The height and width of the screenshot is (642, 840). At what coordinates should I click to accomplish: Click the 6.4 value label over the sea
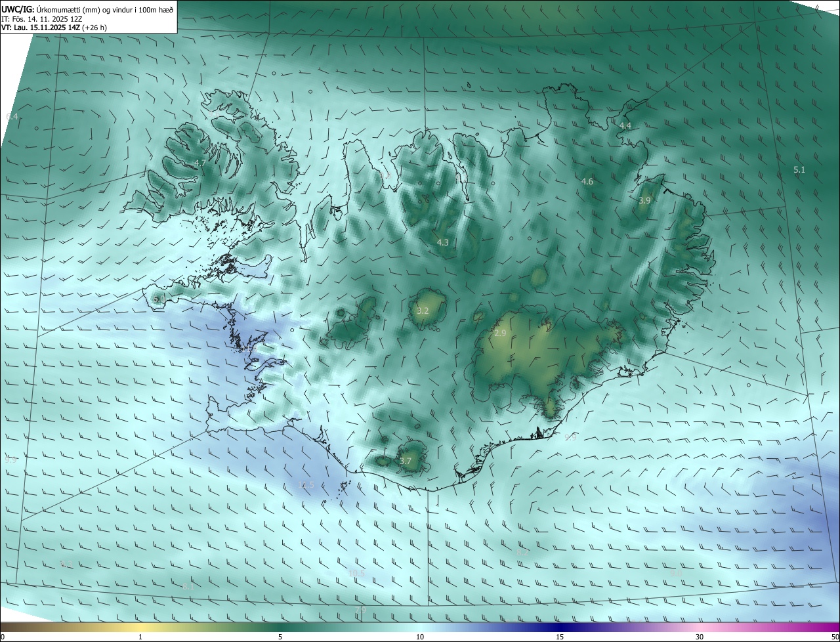click(x=12, y=117)
